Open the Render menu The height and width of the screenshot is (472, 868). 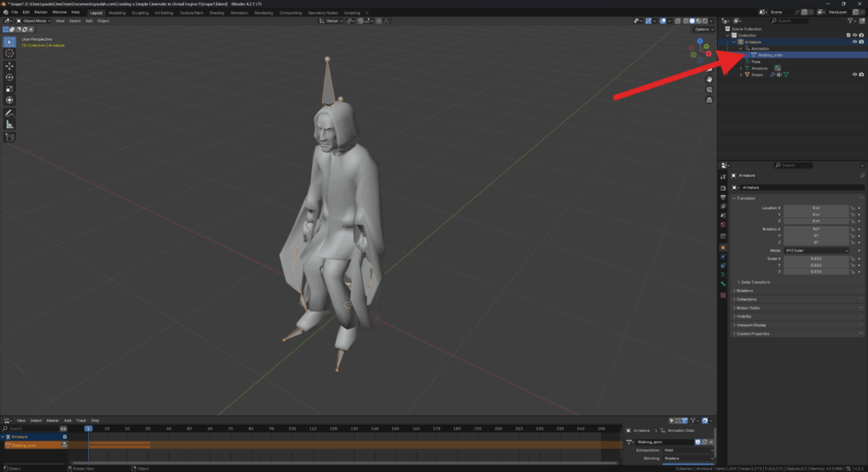(x=40, y=13)
